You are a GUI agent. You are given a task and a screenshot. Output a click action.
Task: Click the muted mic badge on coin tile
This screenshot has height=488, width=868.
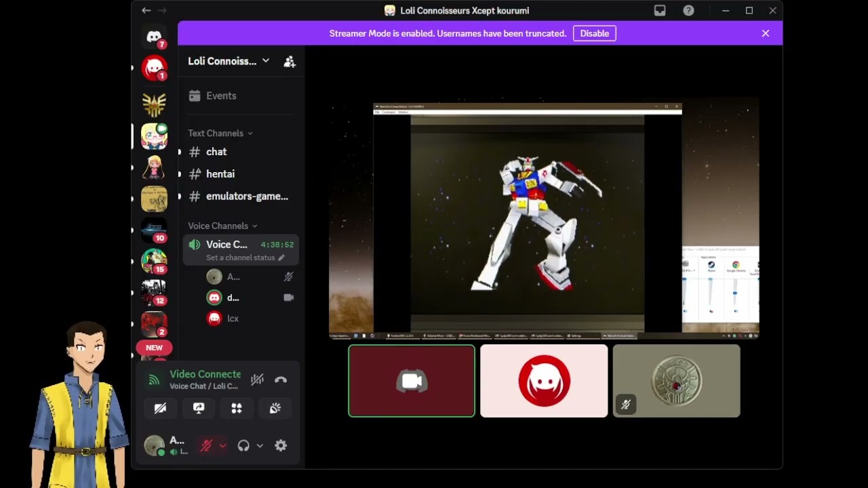coord(626,405)
